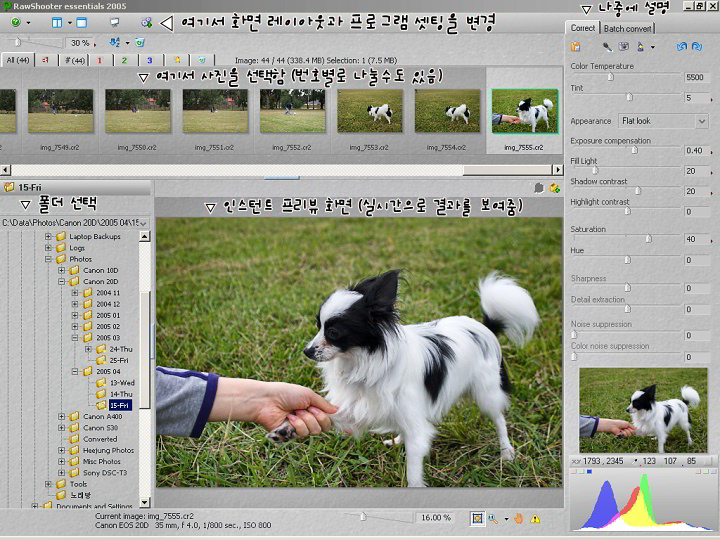Adjust the Saturation slider

(648, 238)
